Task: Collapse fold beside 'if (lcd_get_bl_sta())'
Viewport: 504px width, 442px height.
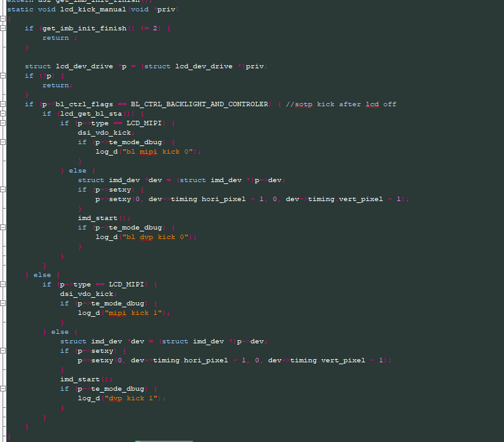Action: point(3,114)
